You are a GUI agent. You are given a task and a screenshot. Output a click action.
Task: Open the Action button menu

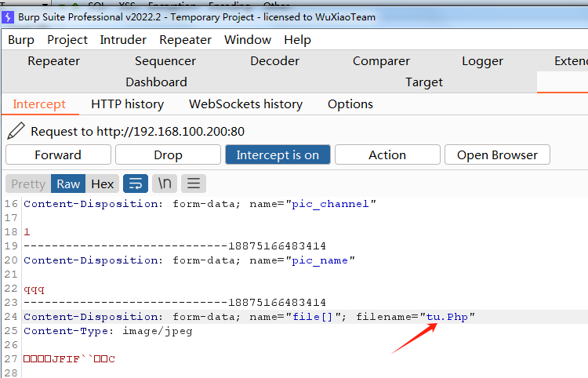pos(387,154)
